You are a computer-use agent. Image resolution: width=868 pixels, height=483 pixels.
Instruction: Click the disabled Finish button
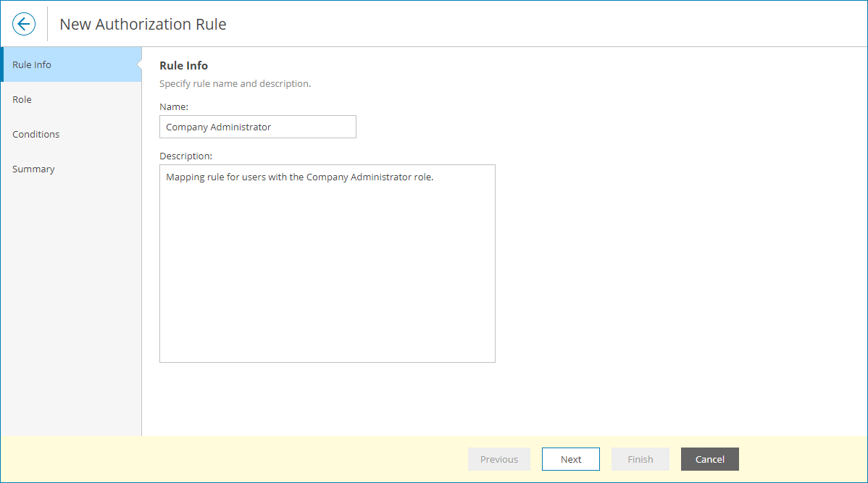(x=640, y=458)
